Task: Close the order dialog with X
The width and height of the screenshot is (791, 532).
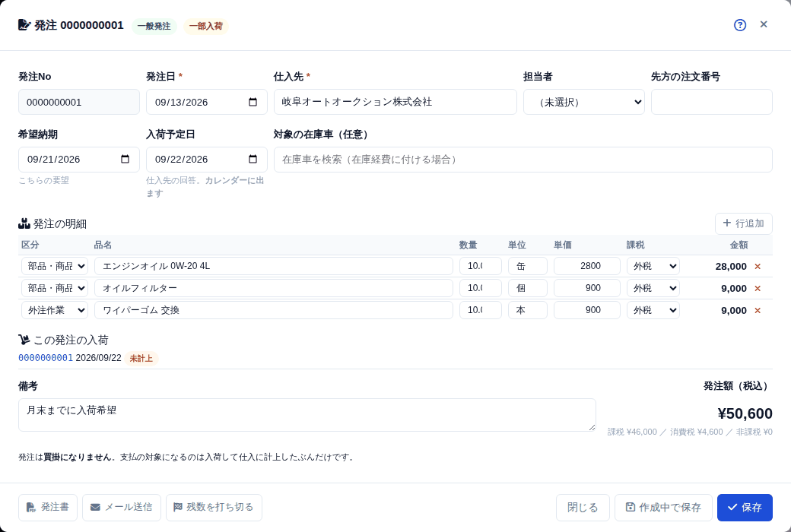Action: [764, 24]
